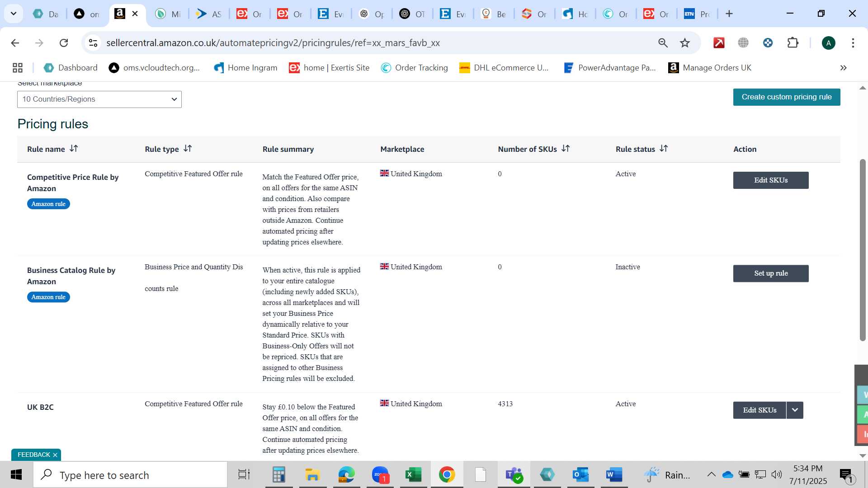Open the Dashboard bookmark
The width and height of the screenshot is (868, 488).
tap(71, 68)
